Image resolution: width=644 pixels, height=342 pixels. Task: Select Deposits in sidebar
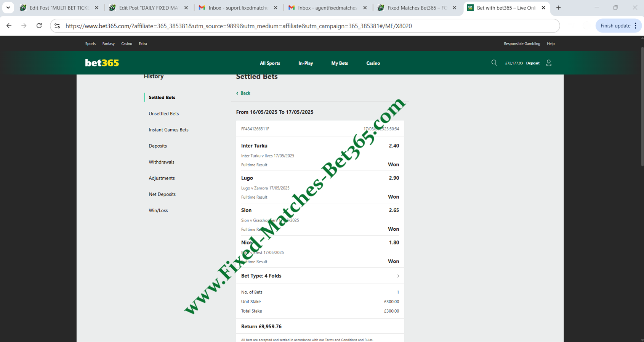click(158, 146)
